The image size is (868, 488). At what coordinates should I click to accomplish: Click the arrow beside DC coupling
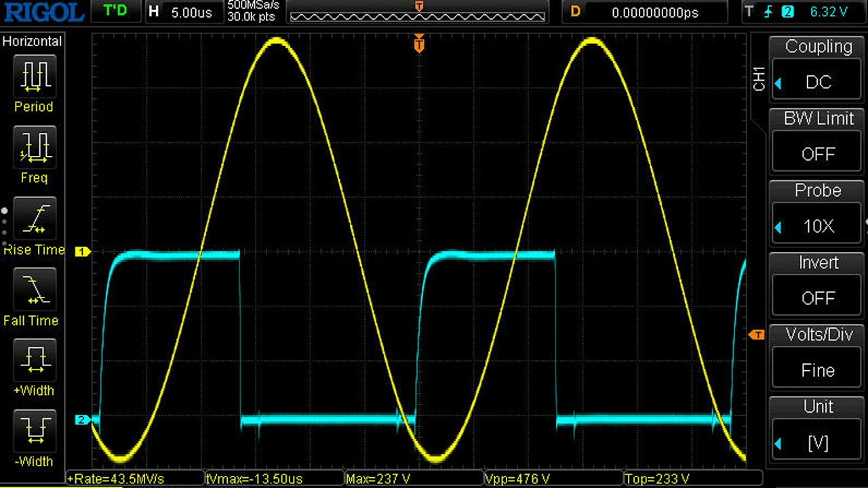tap(778, 83)
